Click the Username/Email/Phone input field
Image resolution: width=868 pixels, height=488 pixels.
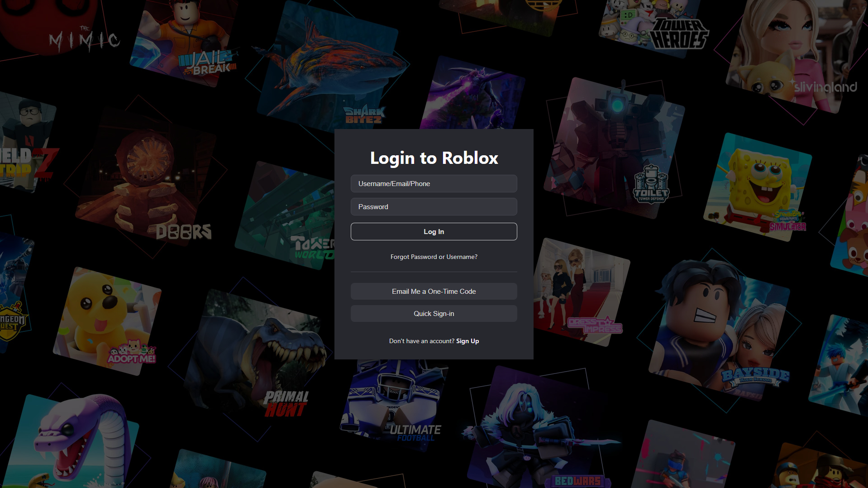click(x=434, y=184)
